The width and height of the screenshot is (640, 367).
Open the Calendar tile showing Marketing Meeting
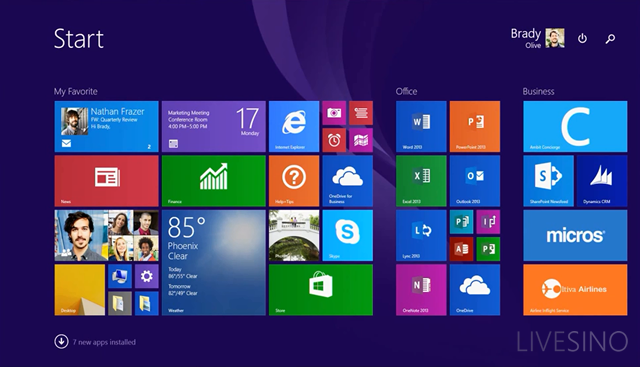(213, 127)
